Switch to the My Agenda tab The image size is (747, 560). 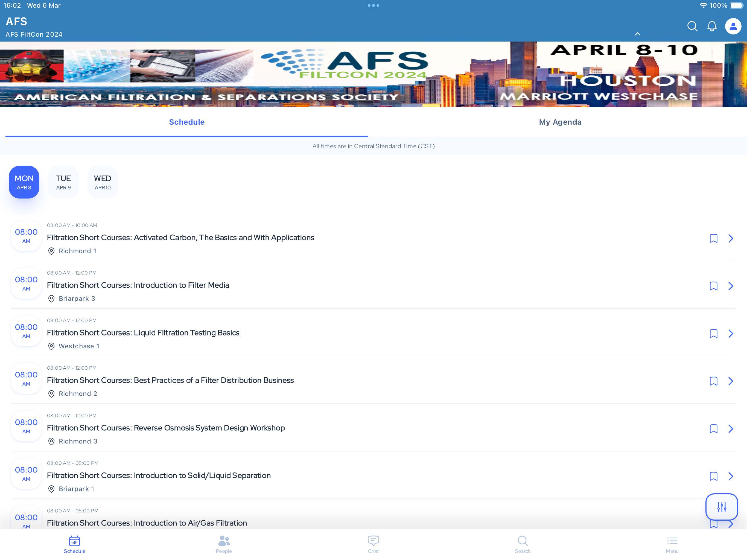pyautogui.click(x=560, y=122)
